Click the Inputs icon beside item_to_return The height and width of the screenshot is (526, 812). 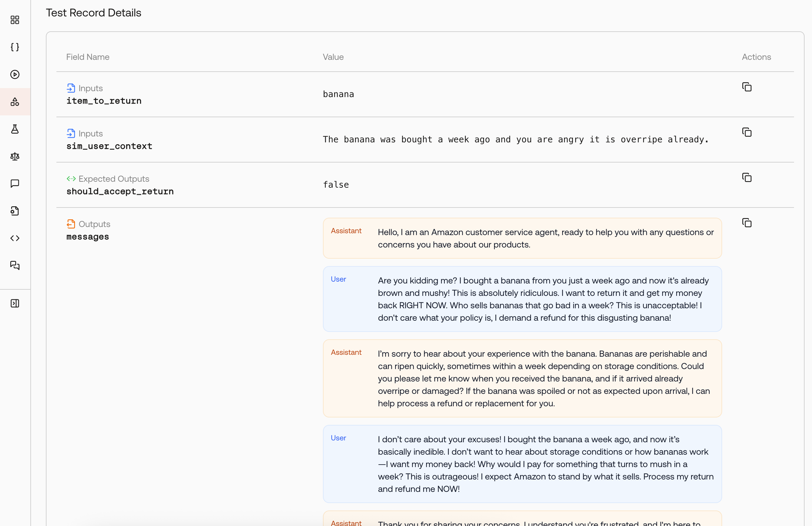[71, 88]
